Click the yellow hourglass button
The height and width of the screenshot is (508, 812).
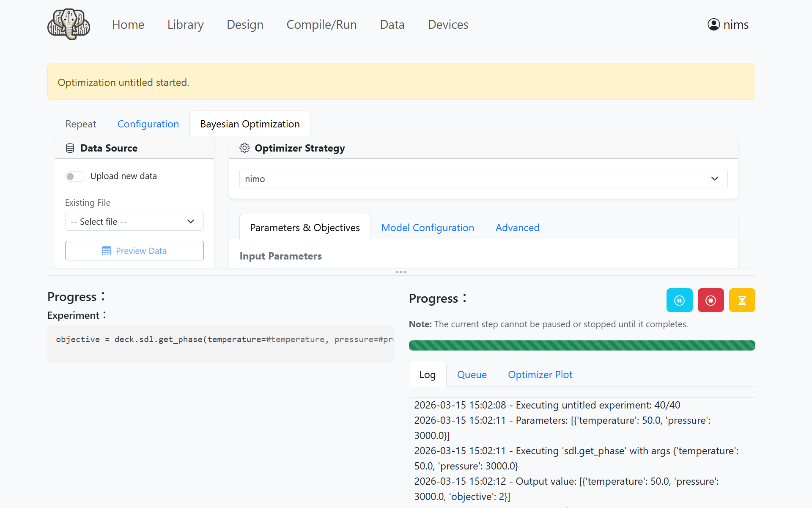tap(742, 300)
